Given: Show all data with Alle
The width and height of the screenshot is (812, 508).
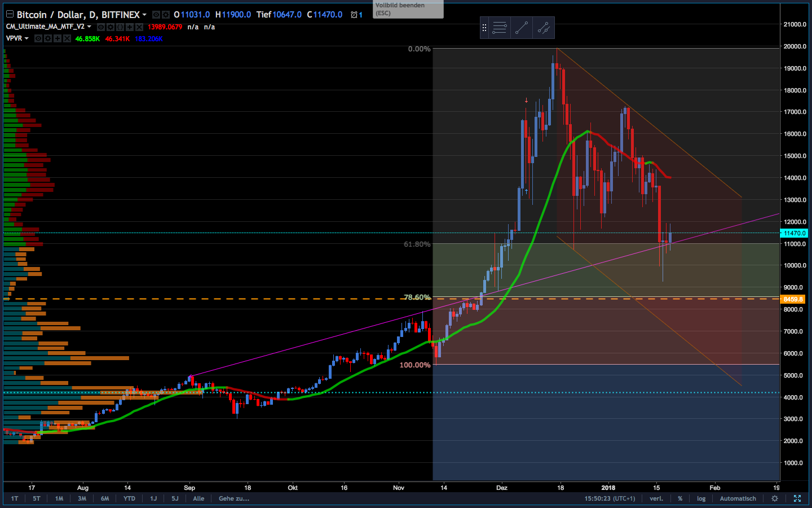Looking at the screenshot, I should [198, 498].
